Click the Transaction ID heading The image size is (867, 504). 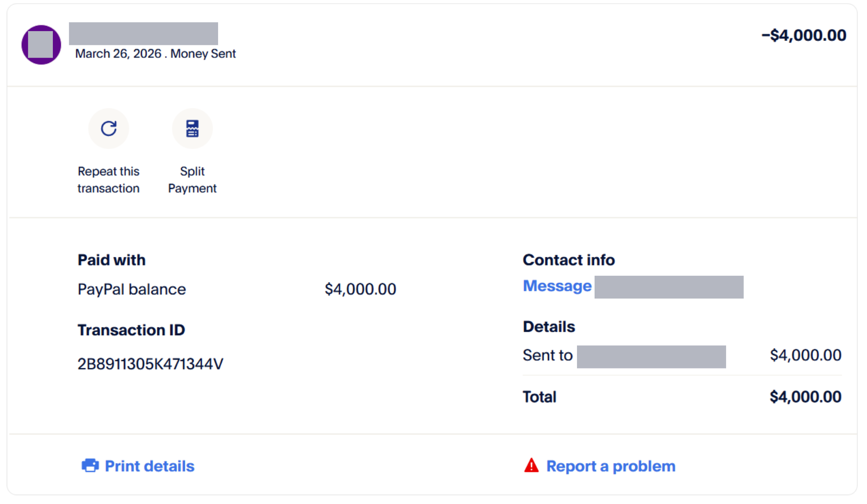pyautogui.click(x=131, y=330)
